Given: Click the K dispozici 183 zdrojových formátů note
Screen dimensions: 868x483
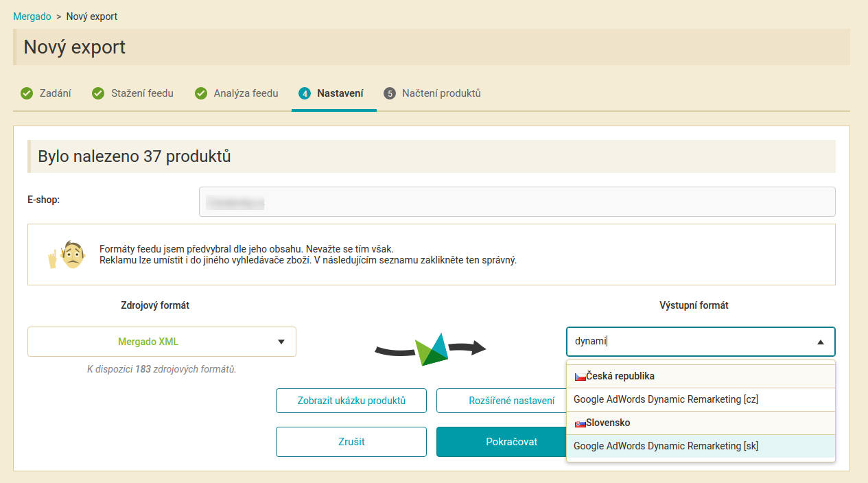Looking at the screenshot, I should [162, 369].
